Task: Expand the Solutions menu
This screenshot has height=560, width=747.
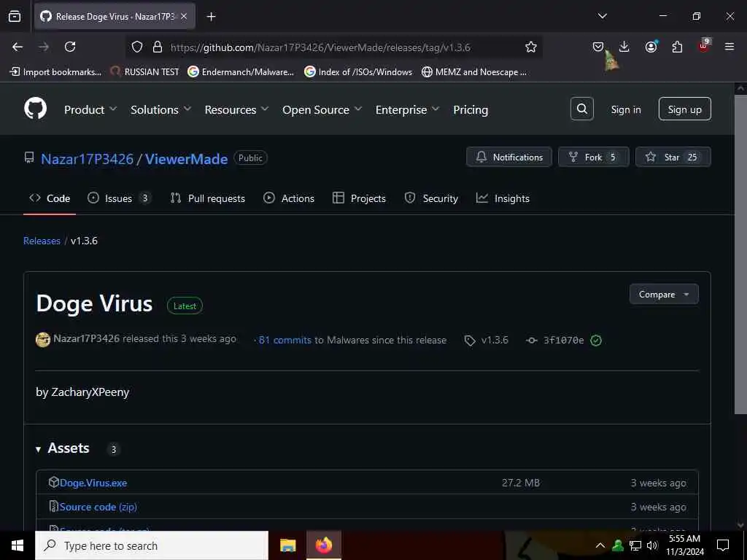Action: point(161,109)
